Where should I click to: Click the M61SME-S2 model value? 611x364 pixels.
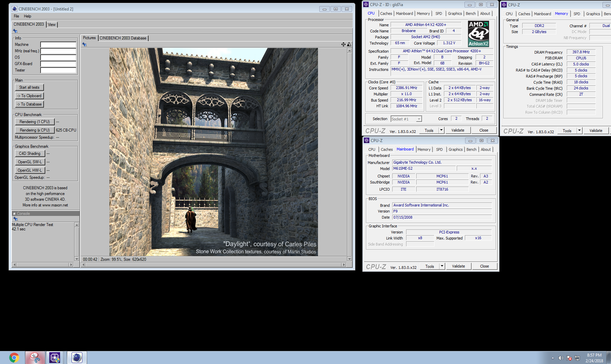(424, 168)
